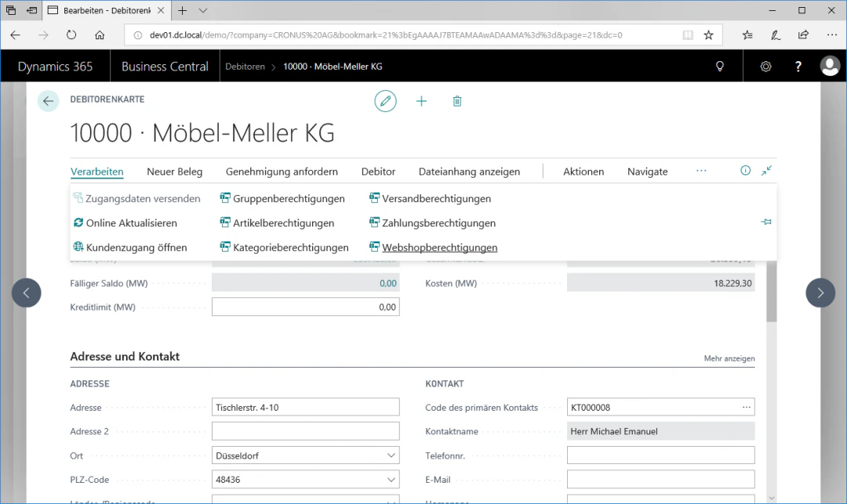The width and height of the screenshot is (847, 504).
Task: Click browser add notes pen icon
Action: point(775,35)
